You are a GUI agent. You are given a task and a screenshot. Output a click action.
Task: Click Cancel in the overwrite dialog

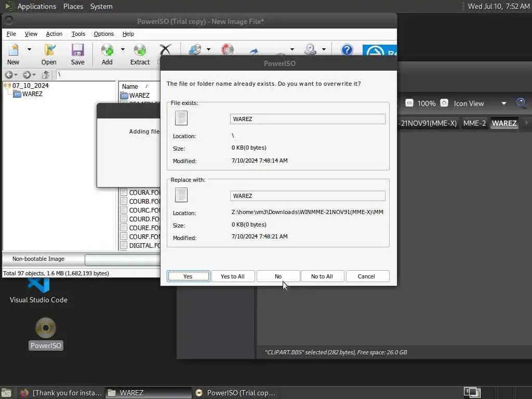pos(367,276)
